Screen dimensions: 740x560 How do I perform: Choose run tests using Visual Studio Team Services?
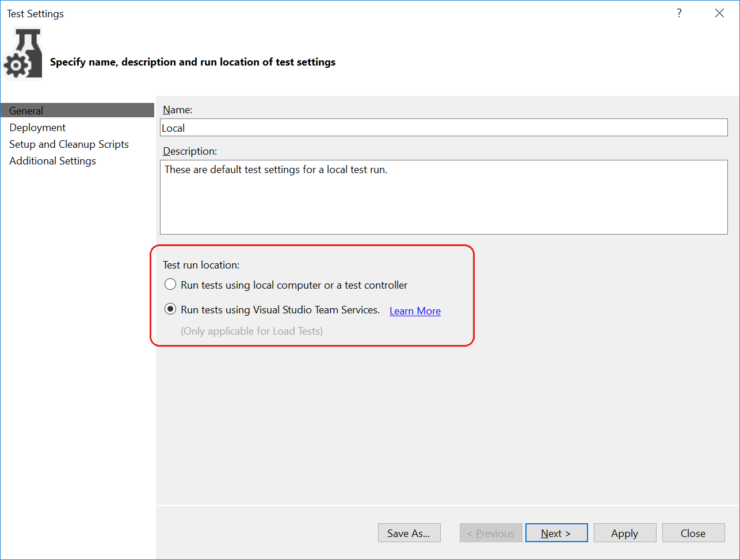170,309
